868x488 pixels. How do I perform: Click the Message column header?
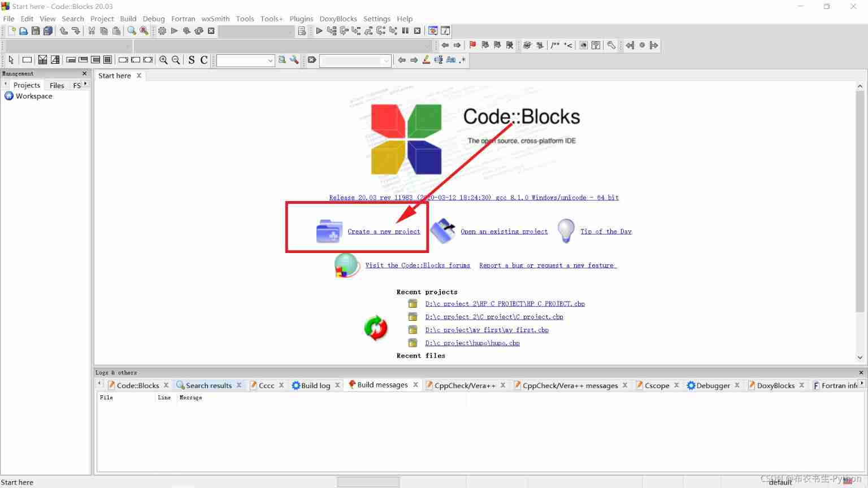[x=190, y=398]
